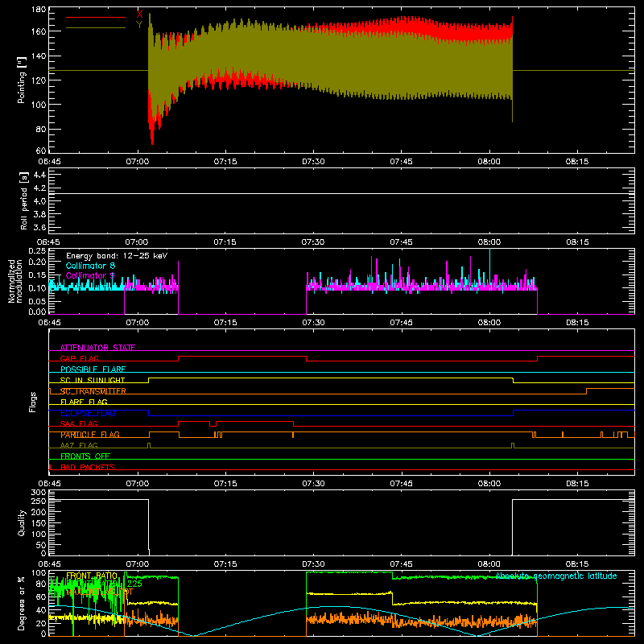Click '08:00' time label under Roll period plot
This screenshot has height=644, width=644.
pyautogui.click(x=489, y=242)
